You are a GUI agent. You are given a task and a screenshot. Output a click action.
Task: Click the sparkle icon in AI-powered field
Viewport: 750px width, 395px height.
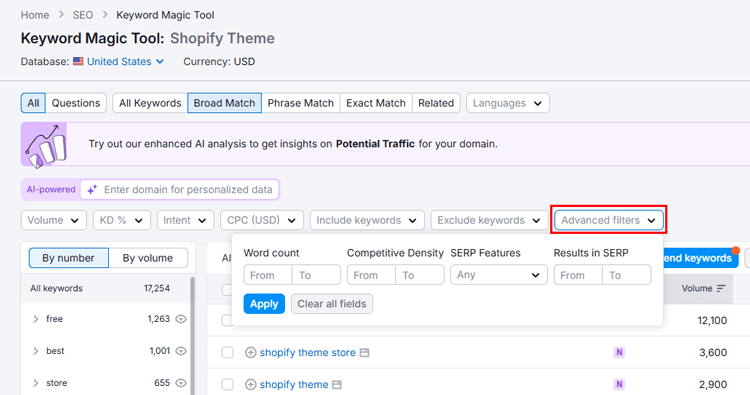pyautogui.click(x=92, y=189)
